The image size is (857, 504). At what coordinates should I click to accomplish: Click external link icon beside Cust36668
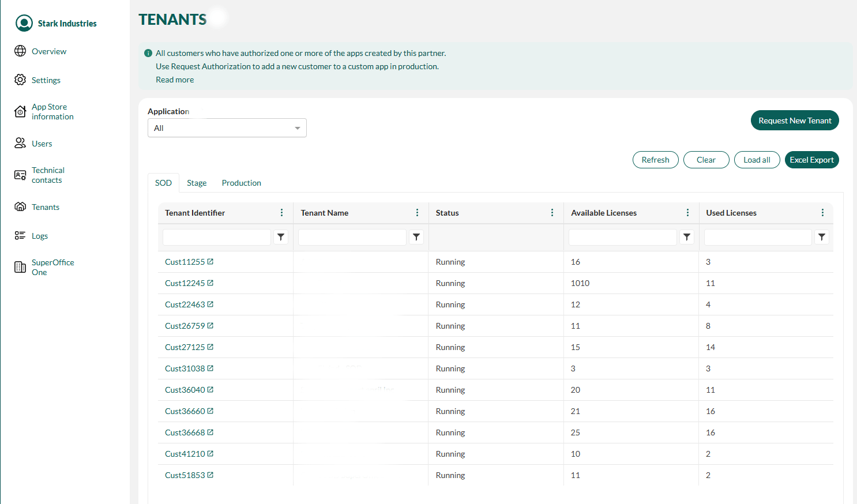pyautogui.click(x=211, y=432)
